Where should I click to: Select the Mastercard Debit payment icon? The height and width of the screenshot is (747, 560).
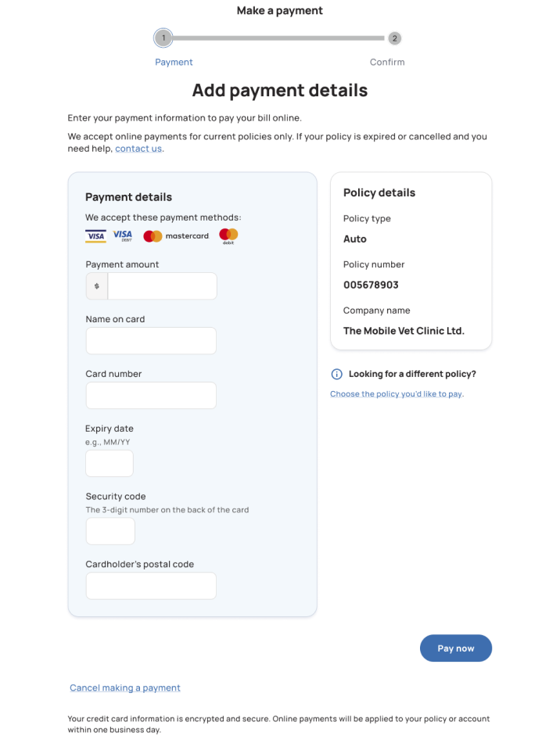click(x=228, y=235)
